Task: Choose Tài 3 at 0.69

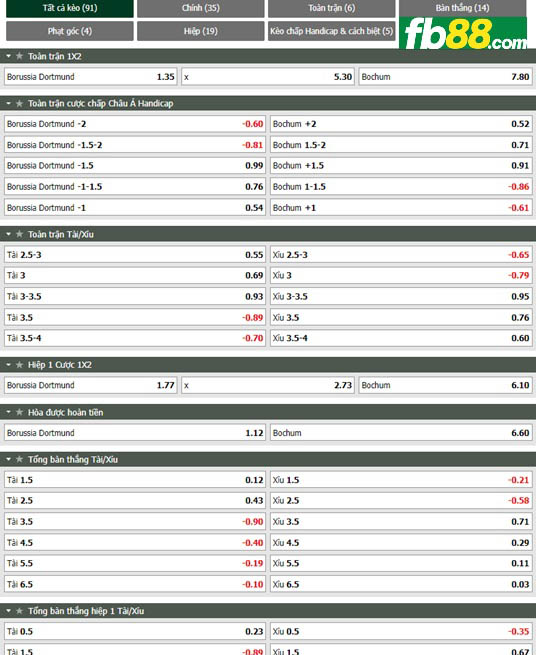Action: click(135, 276)
